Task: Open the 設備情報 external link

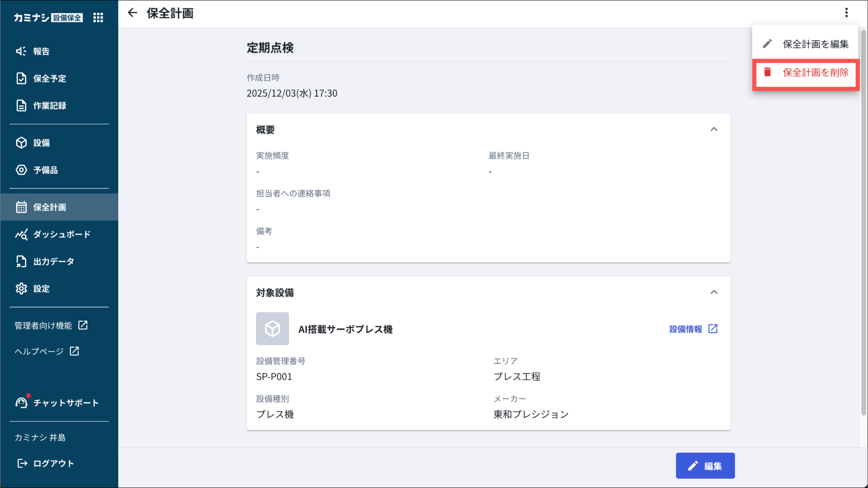Action: point(693,329)
